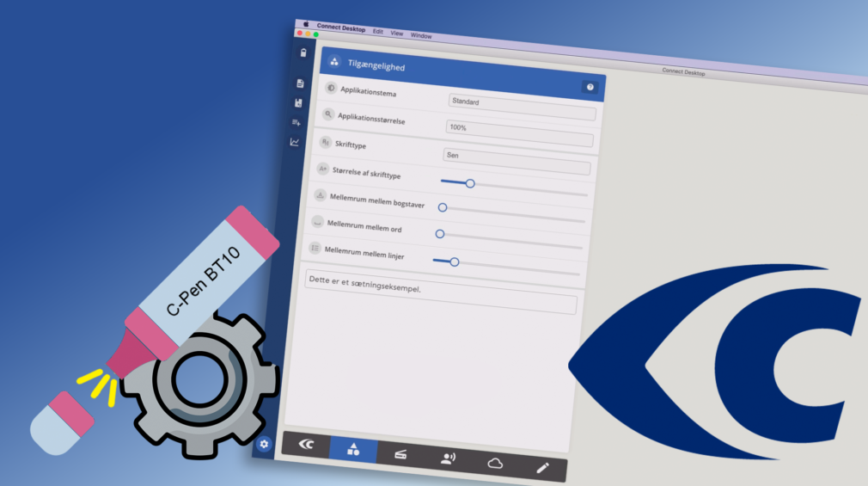Open the View menu
The height and width of the screenshot is (486, 868).
coord(397,34)
